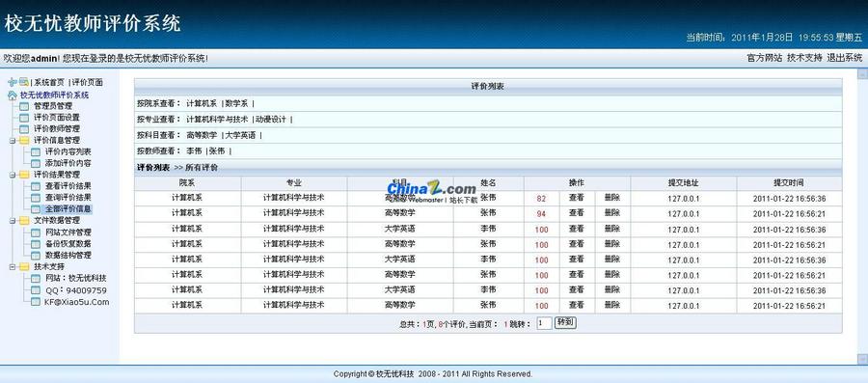Click 删除 for the row scored 94
This screenshot has height=383, width=868.
click(x=612, y=212)
